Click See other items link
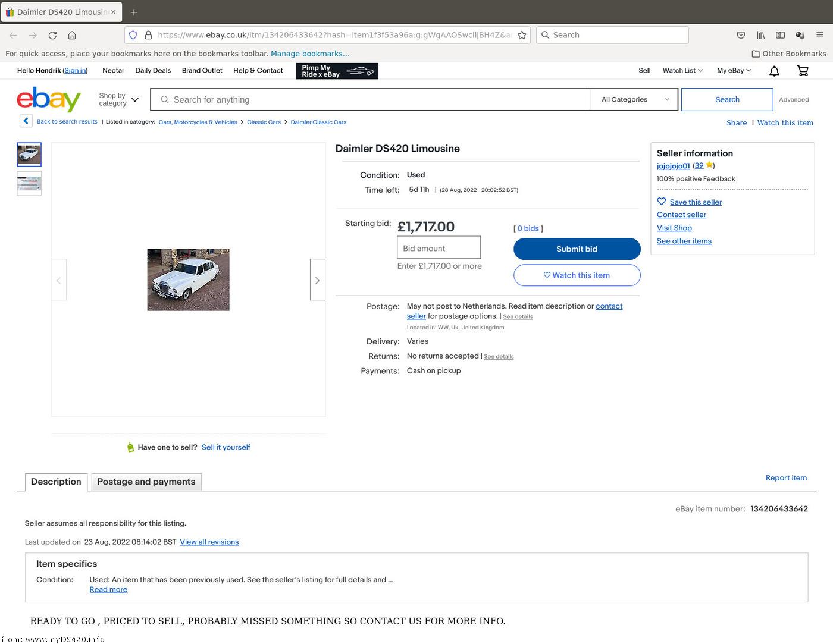 point(684,241)
